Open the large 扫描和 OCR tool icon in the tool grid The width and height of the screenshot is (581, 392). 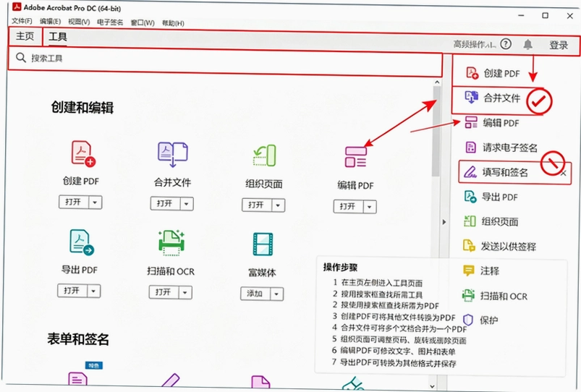(x=171, y=243)
